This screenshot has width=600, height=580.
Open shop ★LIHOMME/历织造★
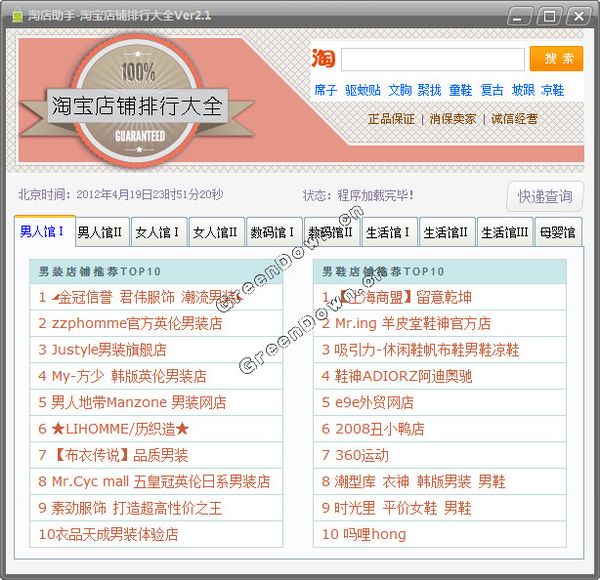156,429
